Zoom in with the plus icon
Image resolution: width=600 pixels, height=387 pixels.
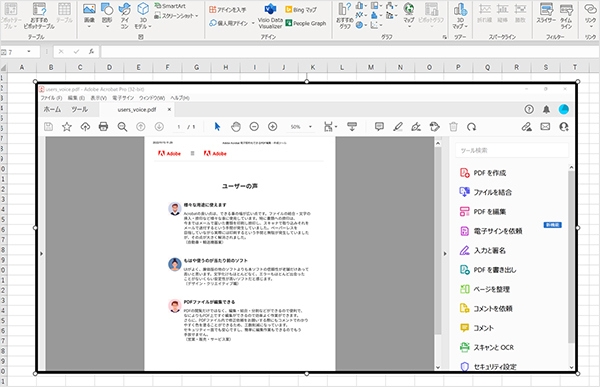click(272, 127)
